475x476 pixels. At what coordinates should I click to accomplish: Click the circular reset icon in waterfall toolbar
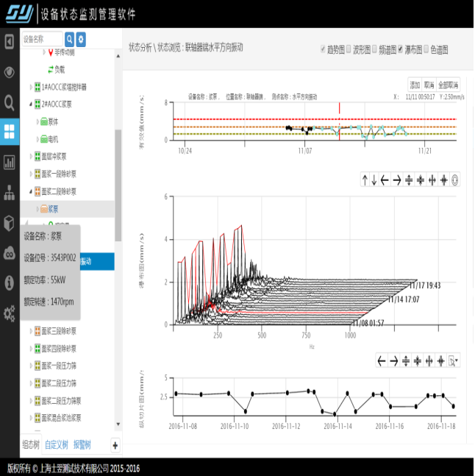(x=455, y=180)
